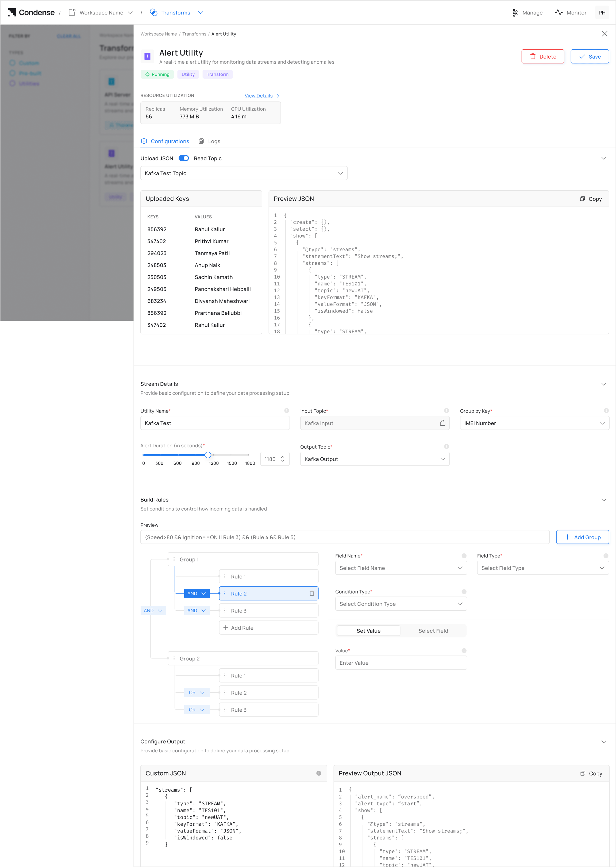616x867 pixels.
Task: Switch to the Logs tab
Action: coord(209,141)
